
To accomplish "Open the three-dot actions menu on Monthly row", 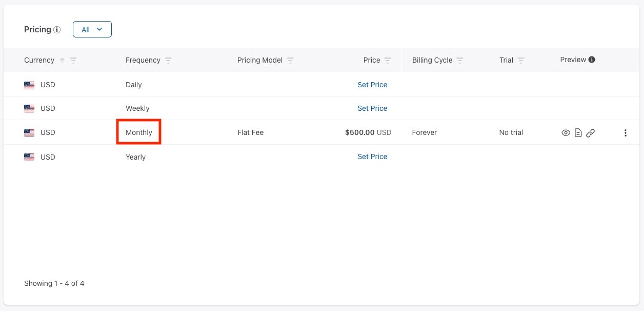I will 626,132.
